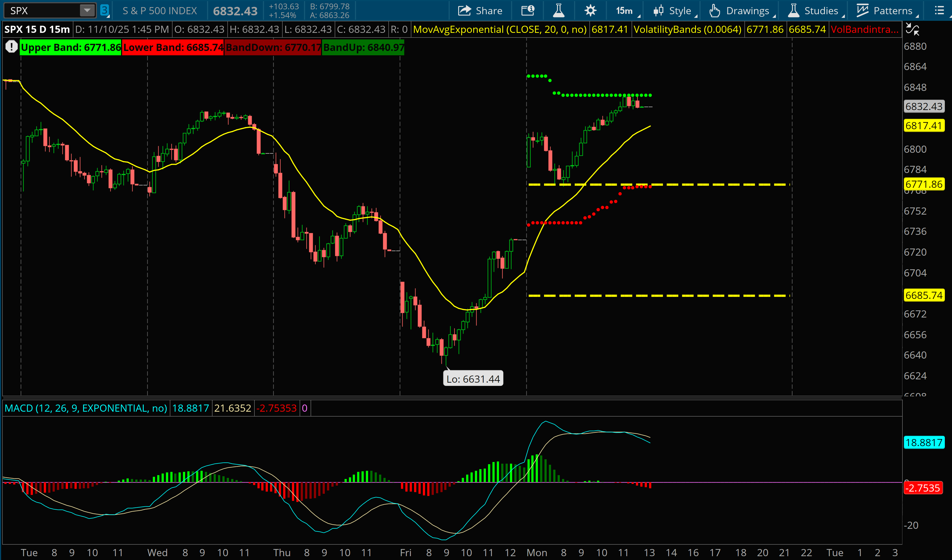Toggle the price axis auto-scale arrows icon
952x560 pixels.
pyautogui.click(x=912, y=30)
